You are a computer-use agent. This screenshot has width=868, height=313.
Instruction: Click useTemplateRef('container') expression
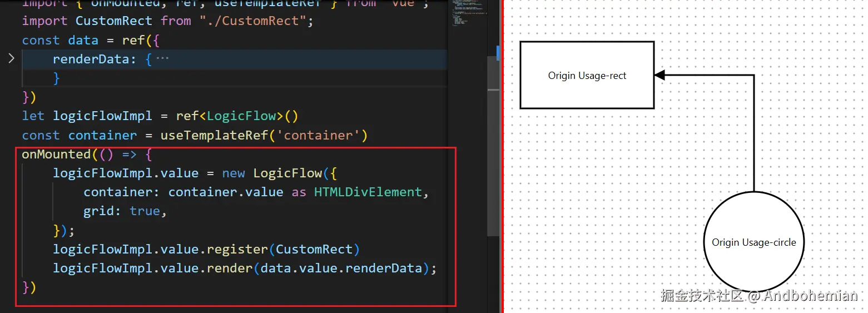pos(264,135)
